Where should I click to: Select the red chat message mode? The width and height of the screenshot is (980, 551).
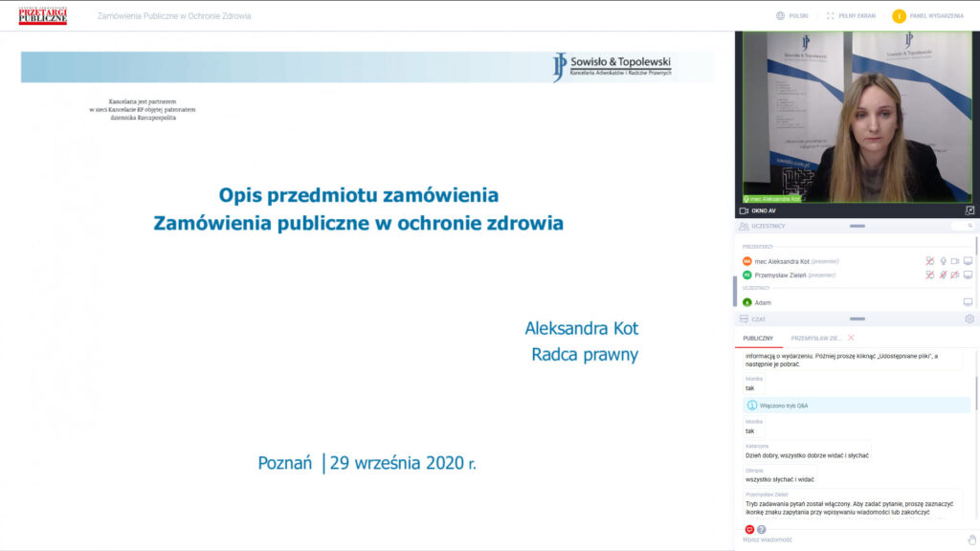point(749,529)
